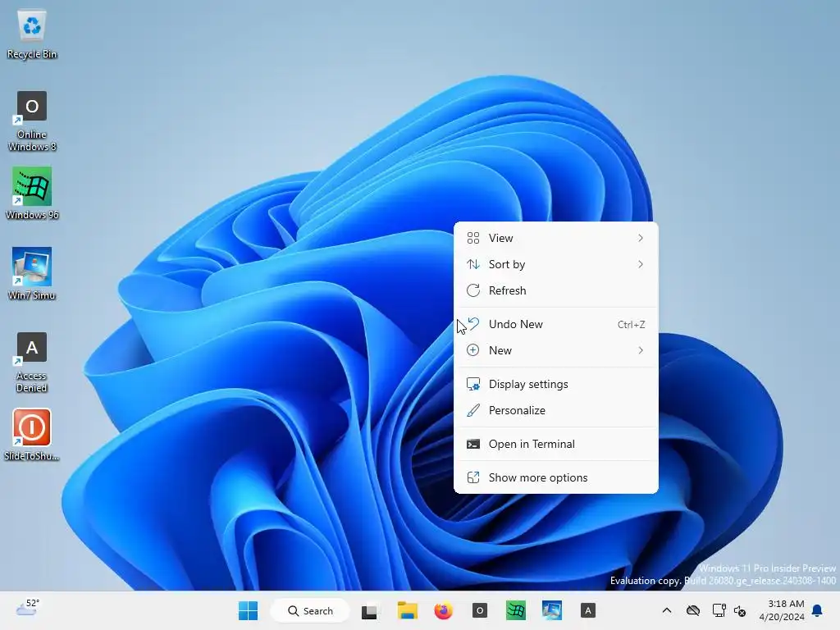Choose Sort by in the context menu
This screenshot has width=840, height=630.
[555, 264]
